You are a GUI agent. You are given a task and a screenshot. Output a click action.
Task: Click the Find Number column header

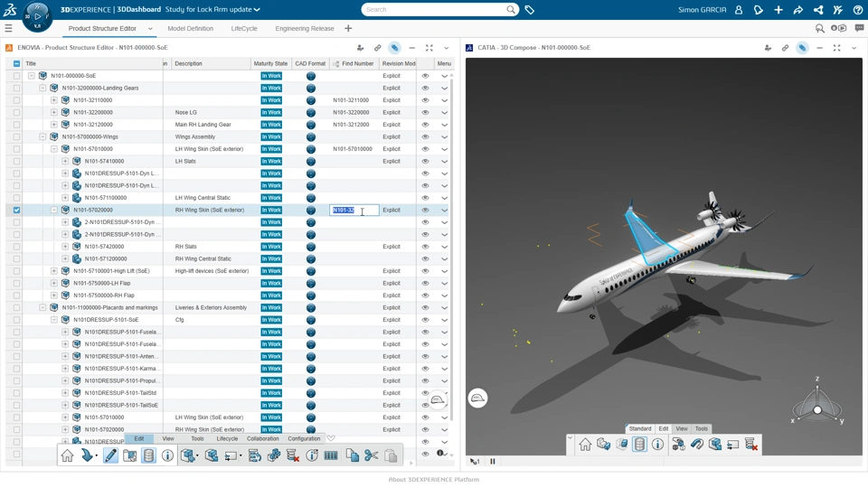(x=358, y=63)
